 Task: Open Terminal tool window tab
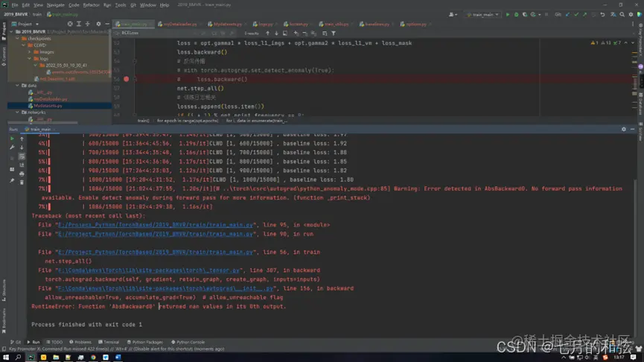click(x=109, y=342)
